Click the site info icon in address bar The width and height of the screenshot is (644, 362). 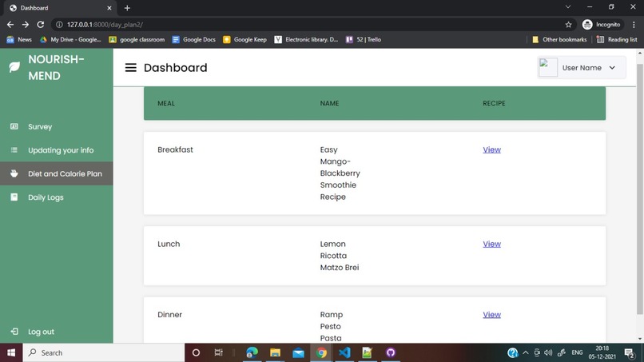(59, 25)
